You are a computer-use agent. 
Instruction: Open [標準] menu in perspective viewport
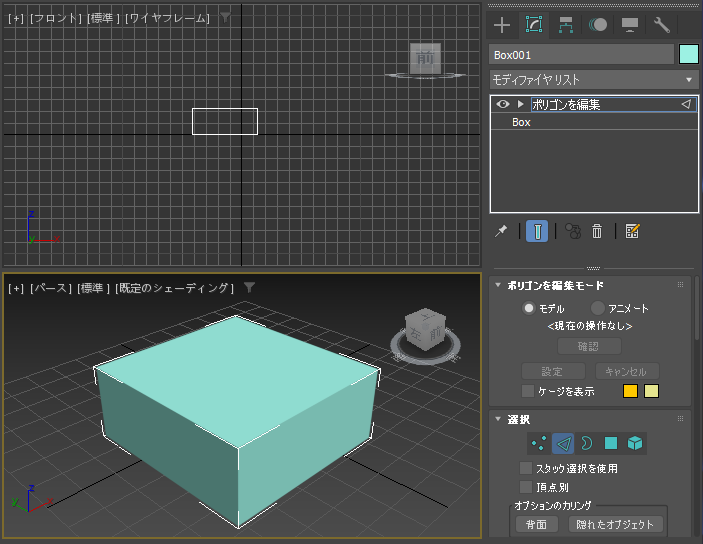(93, 288)
